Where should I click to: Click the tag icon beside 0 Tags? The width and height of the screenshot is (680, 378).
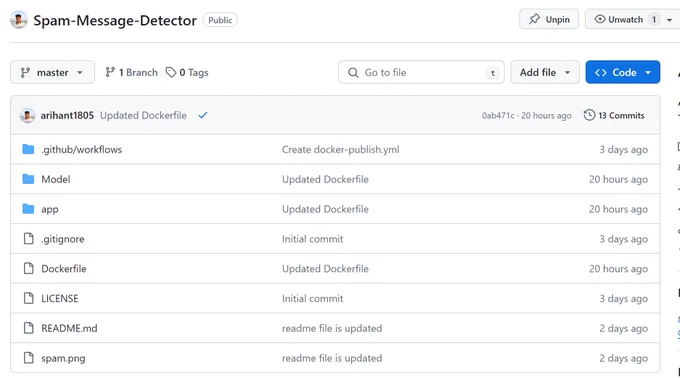[x=171, y=72]
